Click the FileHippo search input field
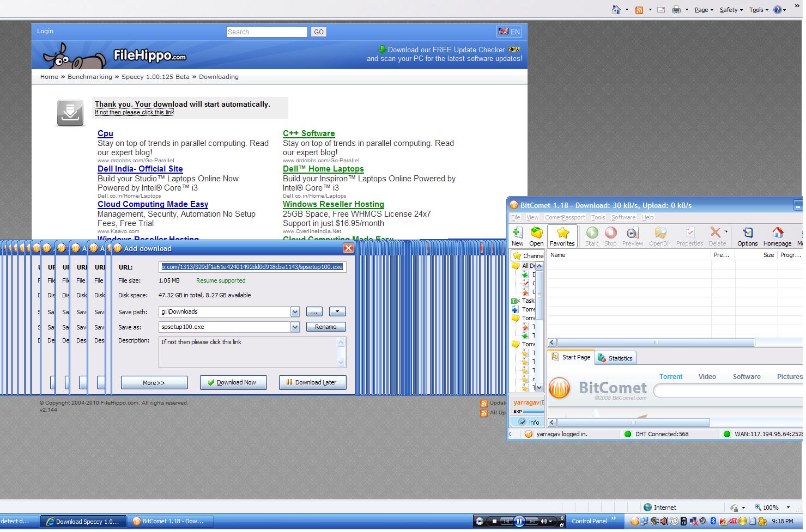The width and height of the screenshot is (806, 532). click(x=267, y=32)
